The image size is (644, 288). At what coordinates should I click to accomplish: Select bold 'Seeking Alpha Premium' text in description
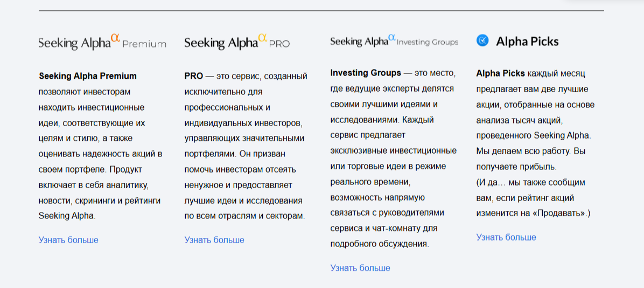88,76
